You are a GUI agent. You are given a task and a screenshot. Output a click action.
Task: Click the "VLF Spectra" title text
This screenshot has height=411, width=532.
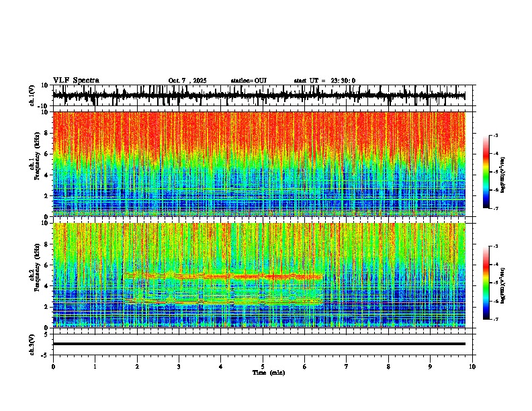[x=76, y=81]
